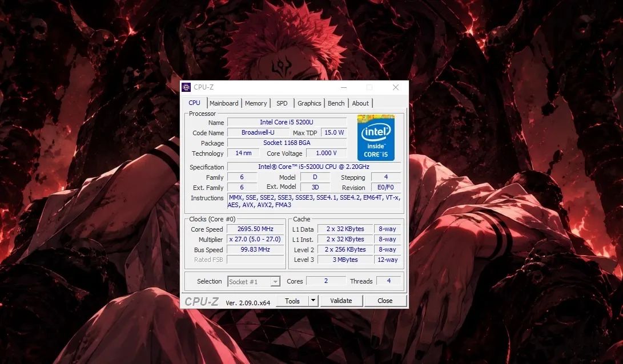Click the Ext. Family value field

click(x=242, y=187)
